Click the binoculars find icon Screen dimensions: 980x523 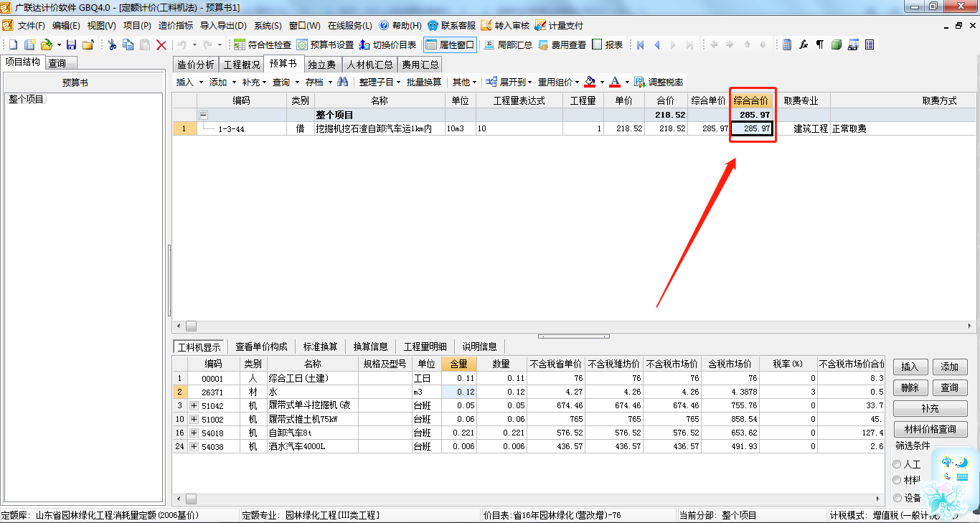(343, 82)
